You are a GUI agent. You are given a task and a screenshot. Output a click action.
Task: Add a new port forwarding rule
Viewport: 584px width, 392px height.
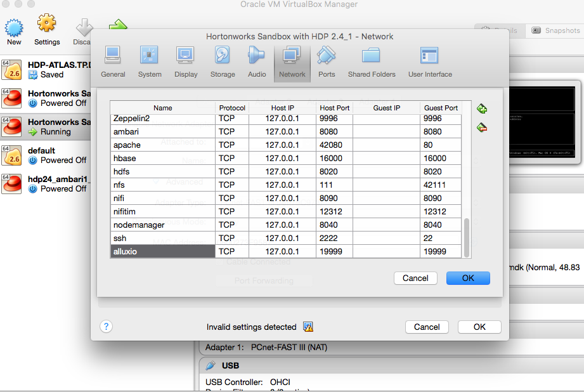(481, 109)
